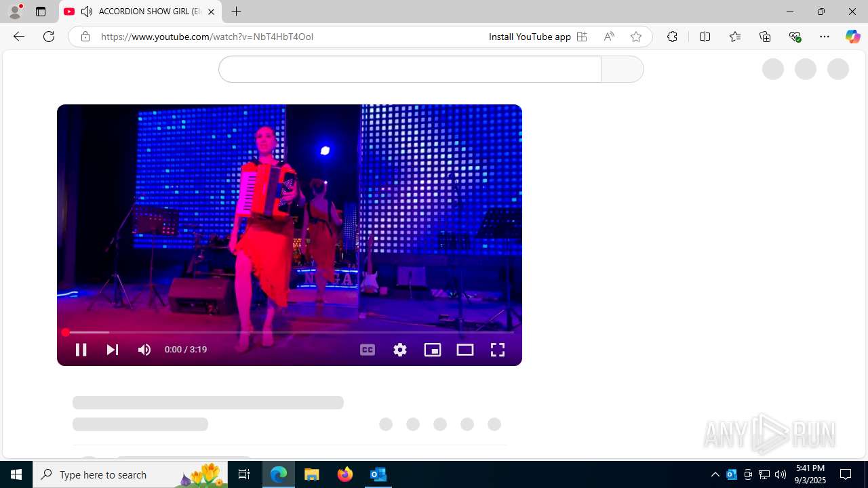
Task: Open network status tray icon
Action: (x=764, y=474)
